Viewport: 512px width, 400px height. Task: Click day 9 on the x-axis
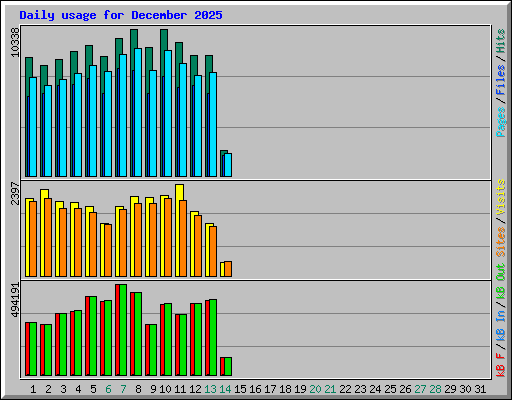coord(153,389)
